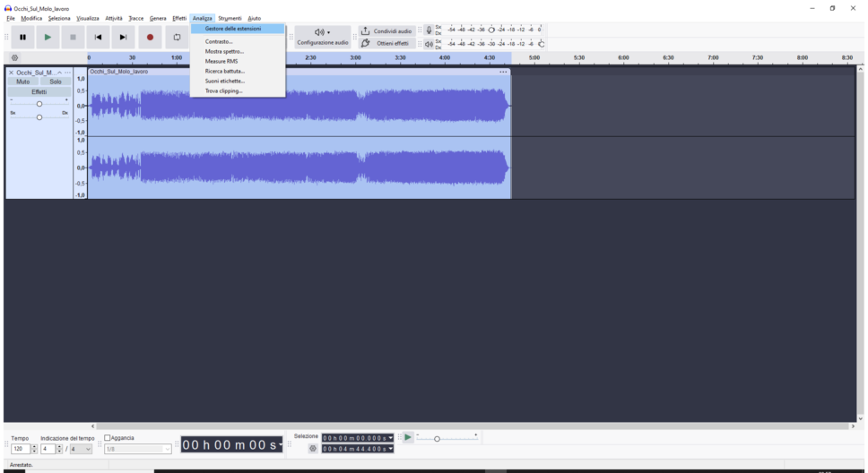Click the Stop transport button
This screenshot has height=473, width=868.
pos(73,37)
